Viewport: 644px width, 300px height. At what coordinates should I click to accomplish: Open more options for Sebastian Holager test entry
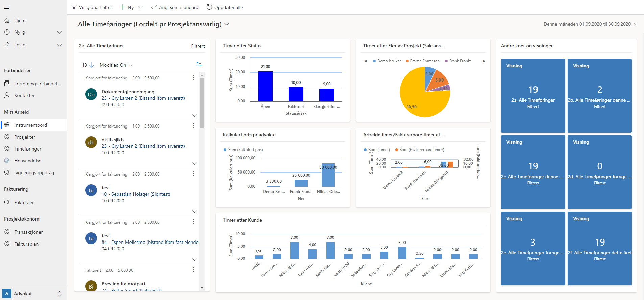194,174
